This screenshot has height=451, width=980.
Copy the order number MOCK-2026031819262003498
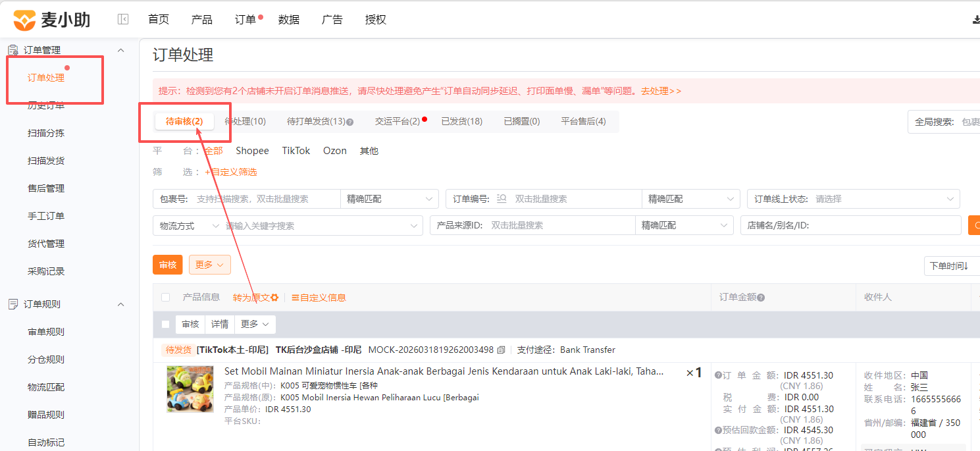click(x=502, y=350)
